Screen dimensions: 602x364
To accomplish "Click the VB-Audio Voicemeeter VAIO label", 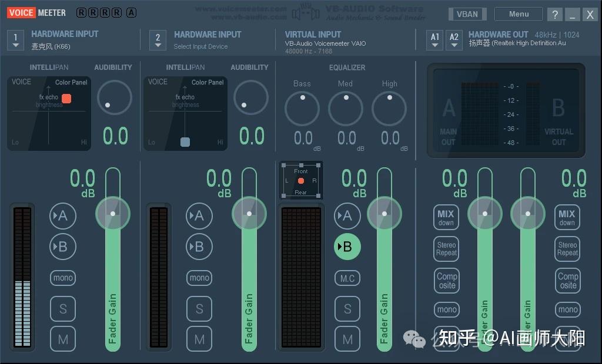I will point(325,43).
